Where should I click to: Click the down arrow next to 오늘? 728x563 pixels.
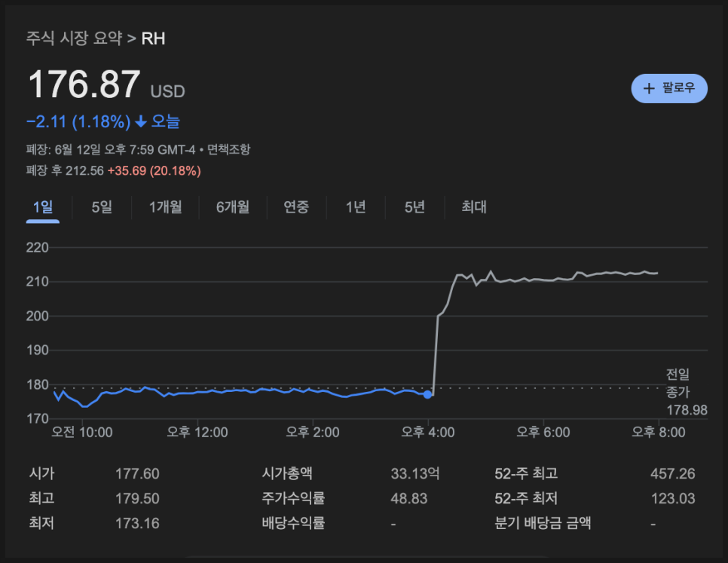point(141,122)
